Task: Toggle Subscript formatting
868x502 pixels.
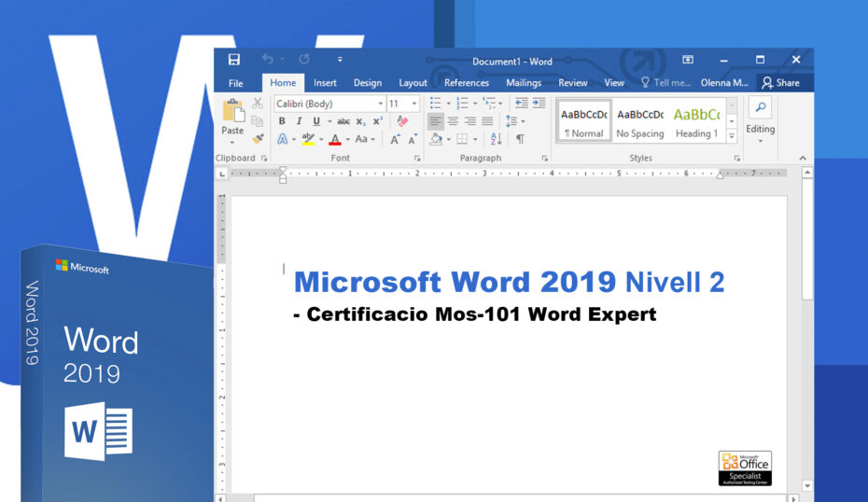Action: pos(360,121)
